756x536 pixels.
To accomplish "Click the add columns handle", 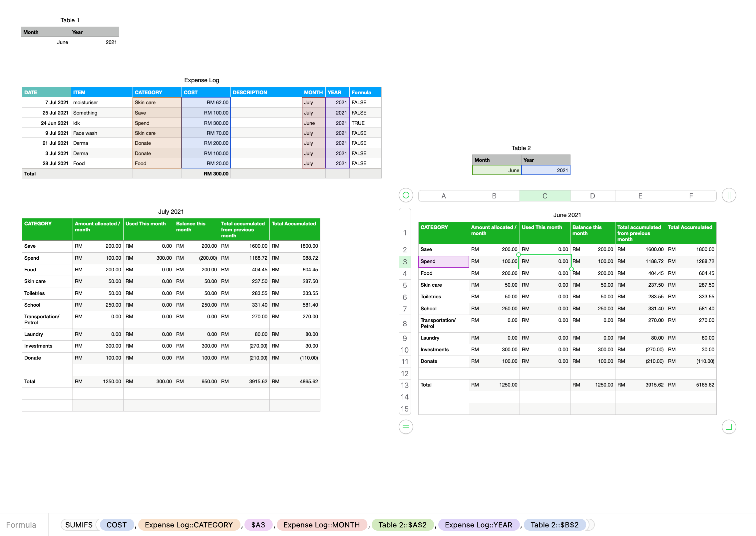I will (729, 195).
